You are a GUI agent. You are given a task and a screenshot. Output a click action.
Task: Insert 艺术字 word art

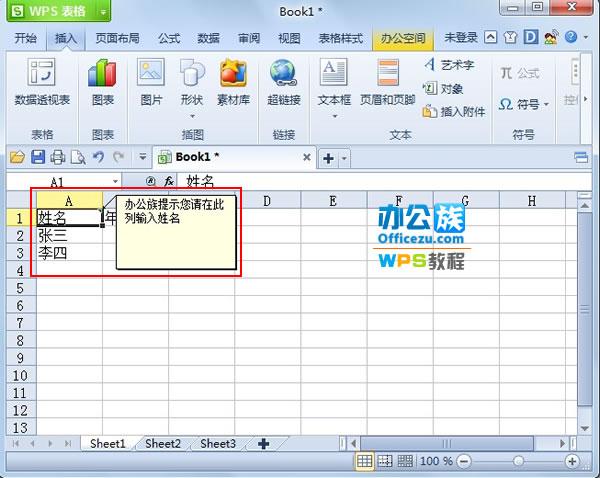(449, 65)
